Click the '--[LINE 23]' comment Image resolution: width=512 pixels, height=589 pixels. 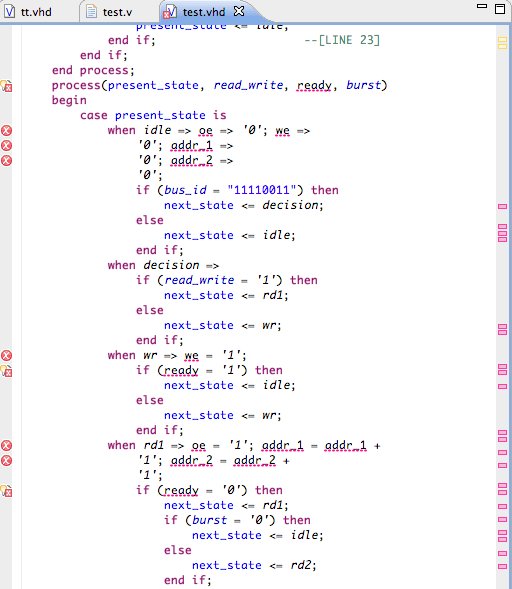point(342,40)
